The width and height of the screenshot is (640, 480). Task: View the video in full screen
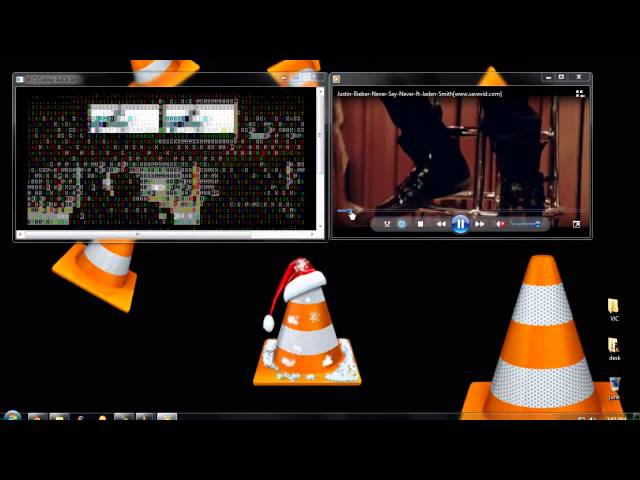[576, 224]
